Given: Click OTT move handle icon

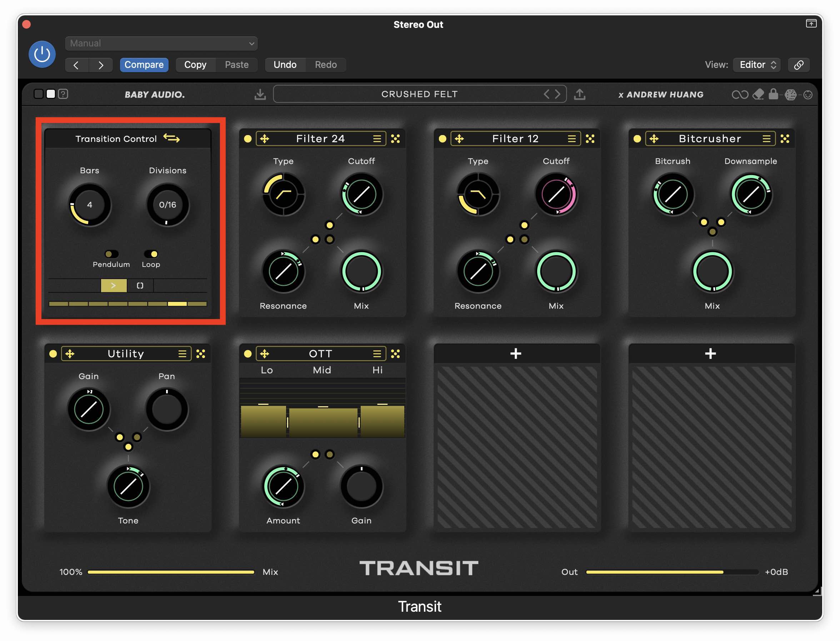Looking at the screenshot, I should pos(265,354).
